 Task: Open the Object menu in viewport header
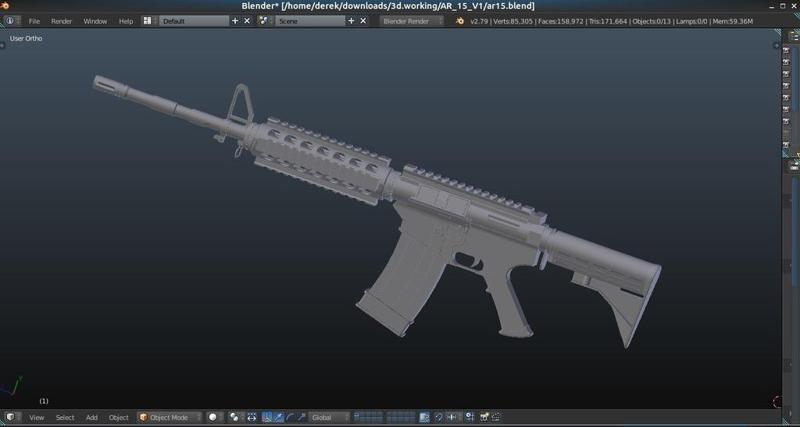point(118,417)
